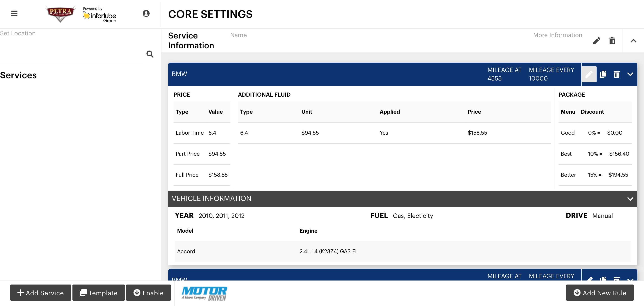The height and width of the screenshot is (306, 644).
Task: Toggle the Service Information collapse arrow
Action: [x=633, y=40]
